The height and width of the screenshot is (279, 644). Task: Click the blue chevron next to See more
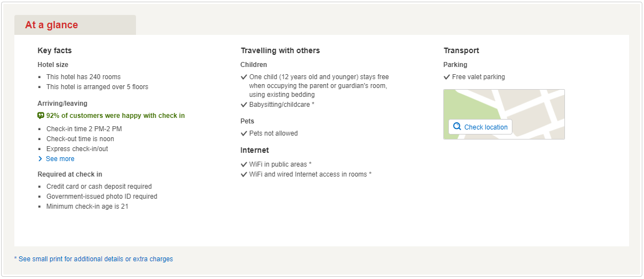(40, 159)
